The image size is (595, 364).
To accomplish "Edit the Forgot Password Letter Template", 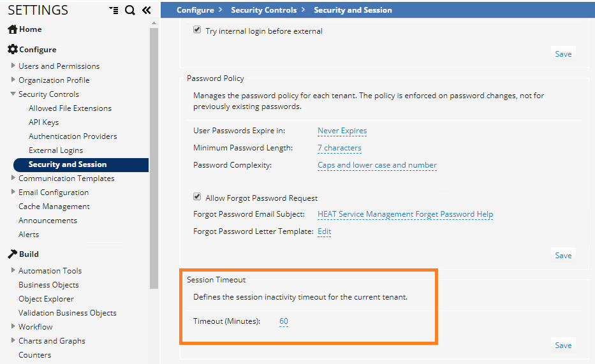I will point(324,231).
